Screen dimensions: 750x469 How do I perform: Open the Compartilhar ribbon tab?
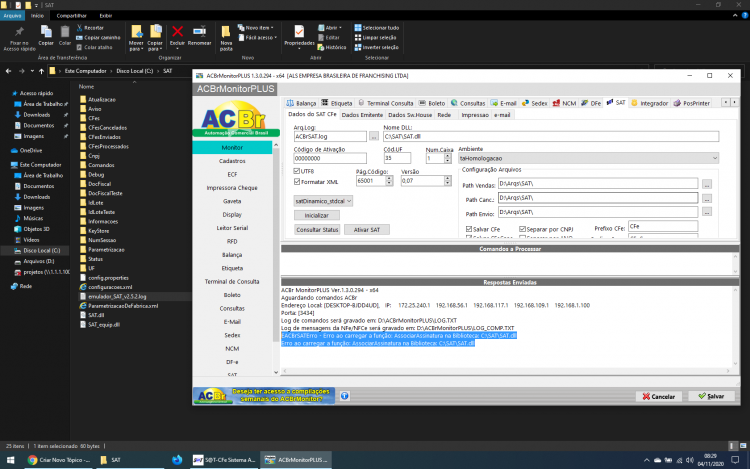pyautogui.click(x=71, y=16)
